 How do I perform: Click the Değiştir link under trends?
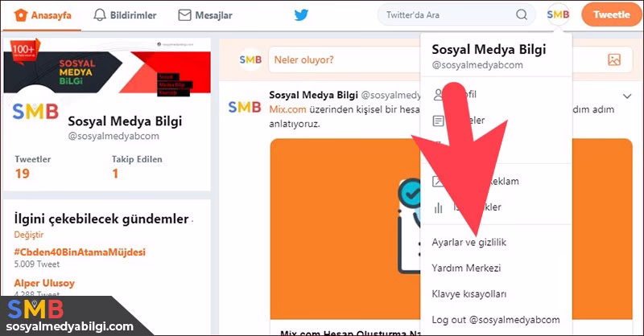tap(31, 235)
